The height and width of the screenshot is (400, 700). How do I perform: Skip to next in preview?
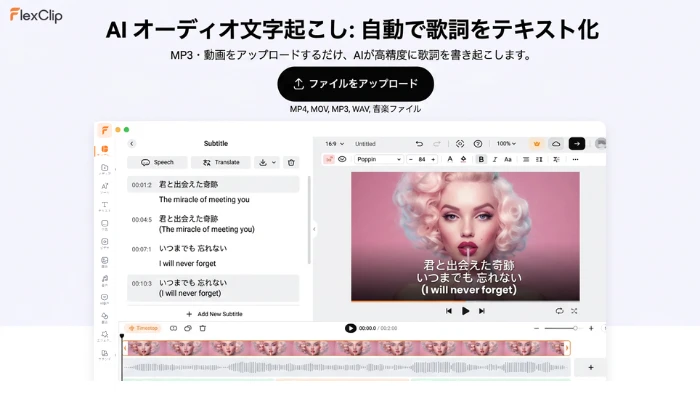pyautogui.click(x=482, y=311)
